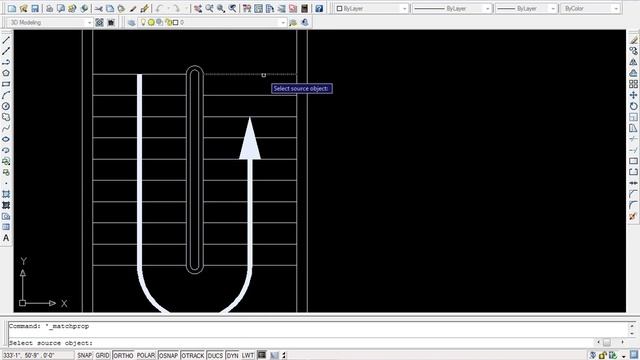Viewport: 640px width, 360px height.
Task: Click the command window horizontal scrollbar
Action: pos(611,342)
